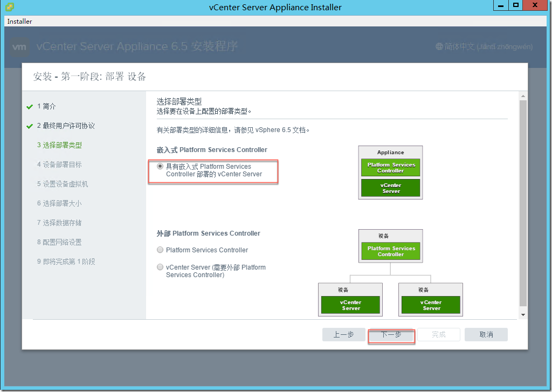Viewport: 552px width, 392px height.
Task: Click the 下一步 next button
Action: 391,335
